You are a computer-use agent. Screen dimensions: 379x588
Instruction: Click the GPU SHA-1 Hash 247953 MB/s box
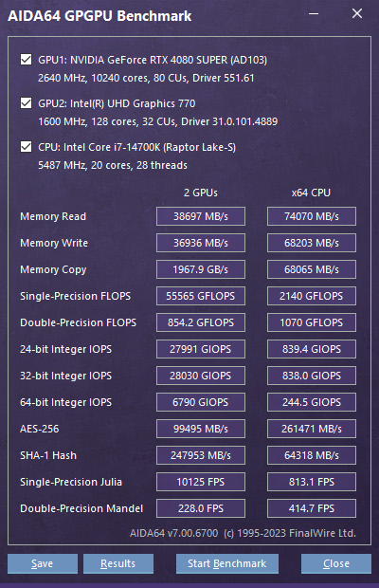pyautogui.click(x=201, y=455)
